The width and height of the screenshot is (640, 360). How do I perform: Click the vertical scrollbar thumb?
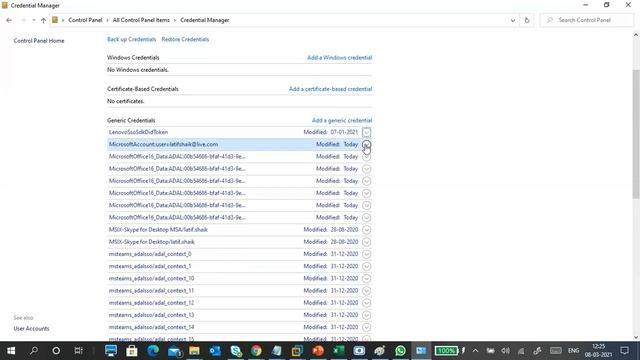point(636,134)
